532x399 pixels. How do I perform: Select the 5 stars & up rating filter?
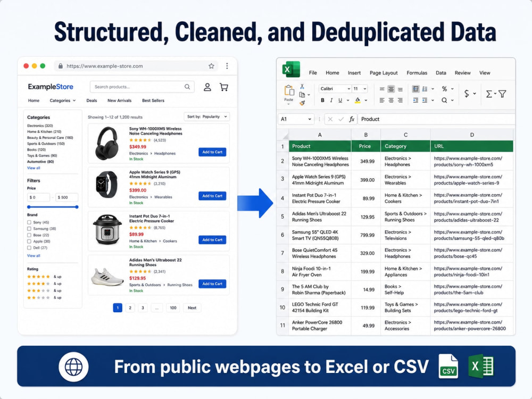44,277
